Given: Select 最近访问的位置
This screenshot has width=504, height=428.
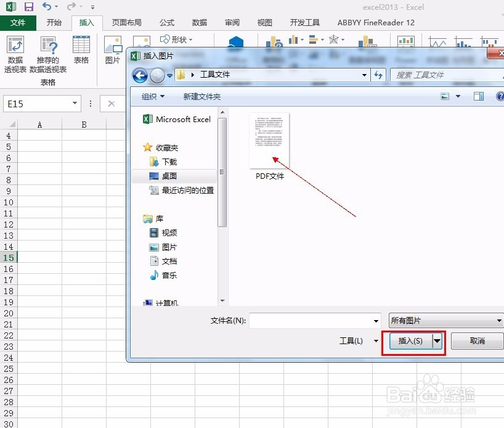Looking at the screenshot, I should (182, 190).
